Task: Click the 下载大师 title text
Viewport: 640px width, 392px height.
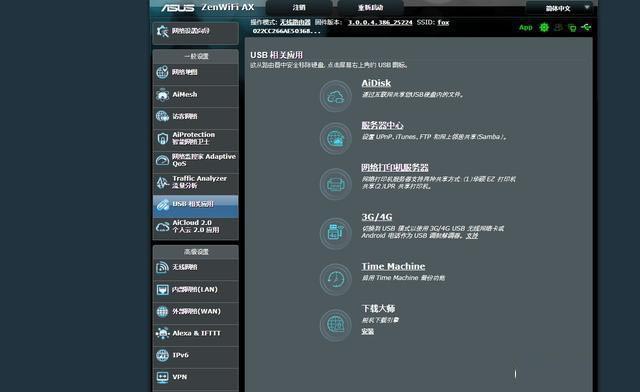Action: (378, 308)
